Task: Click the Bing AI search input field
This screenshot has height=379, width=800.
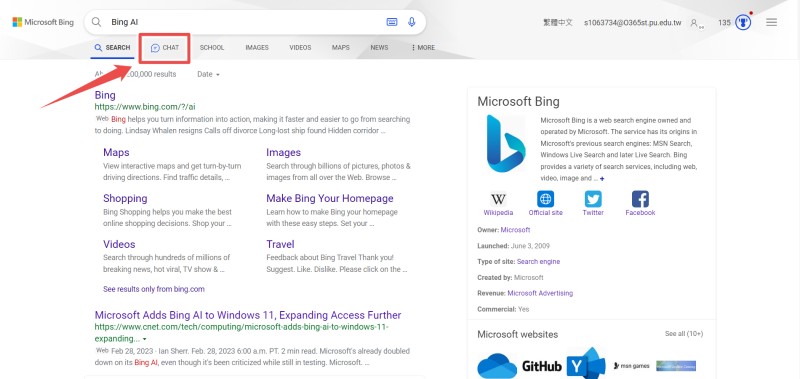Action: 245,22
